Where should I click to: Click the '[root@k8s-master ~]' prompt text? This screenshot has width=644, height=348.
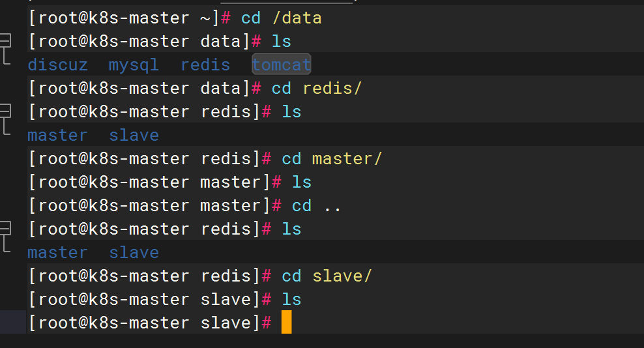[124, 18]
